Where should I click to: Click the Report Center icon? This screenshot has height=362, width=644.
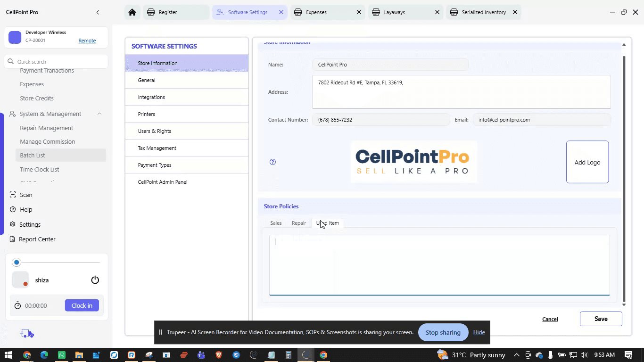click(x=13, y=239)
